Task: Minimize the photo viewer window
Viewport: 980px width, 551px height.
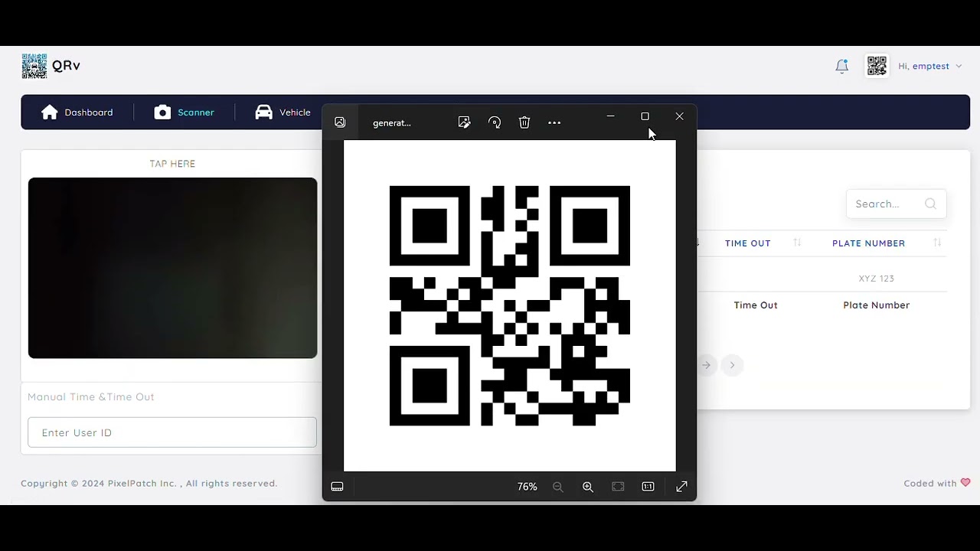Action: click(x=610, y=116)
